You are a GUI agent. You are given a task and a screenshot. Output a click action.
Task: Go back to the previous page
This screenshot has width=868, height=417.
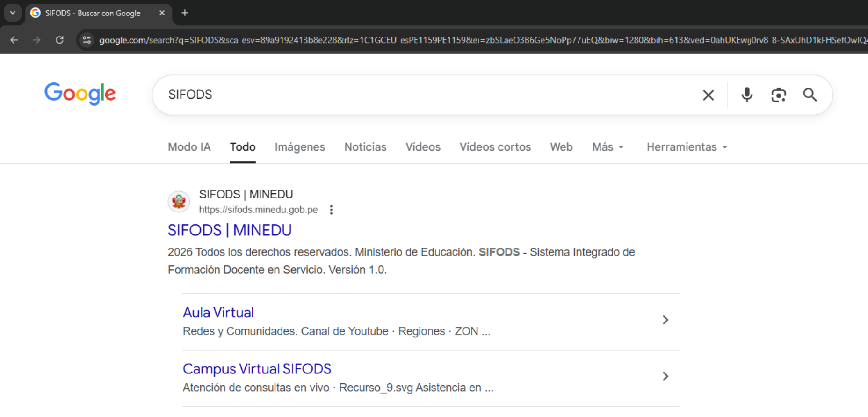[14, 40]
